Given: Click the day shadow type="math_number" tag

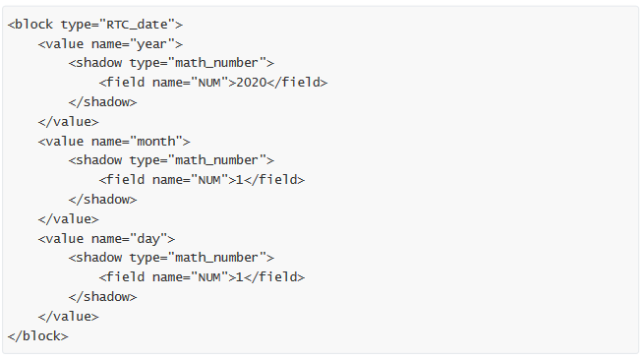Looking at the screenshot, I should pyautogui.click(x=171, y=258).
